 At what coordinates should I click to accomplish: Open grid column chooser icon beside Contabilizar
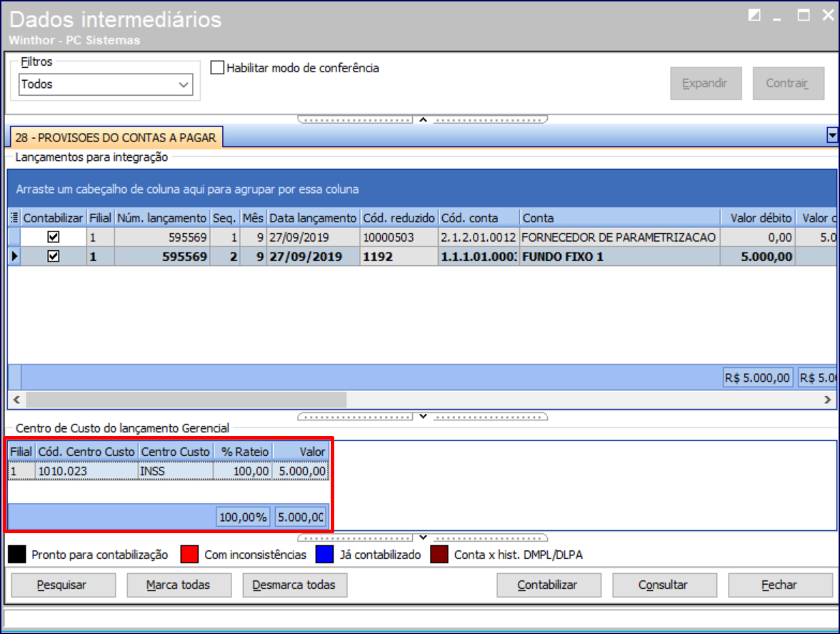point(14,217)
